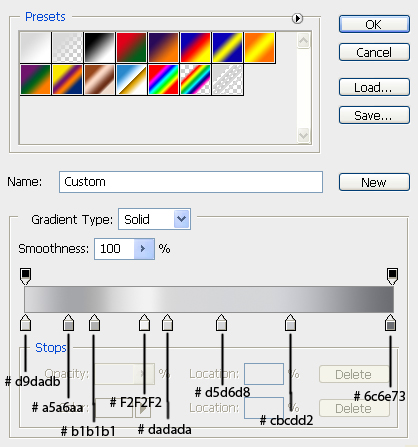Select the Transparent Stripes gradient preset
This screenshot has width=418, height=447.
point(227,80)
